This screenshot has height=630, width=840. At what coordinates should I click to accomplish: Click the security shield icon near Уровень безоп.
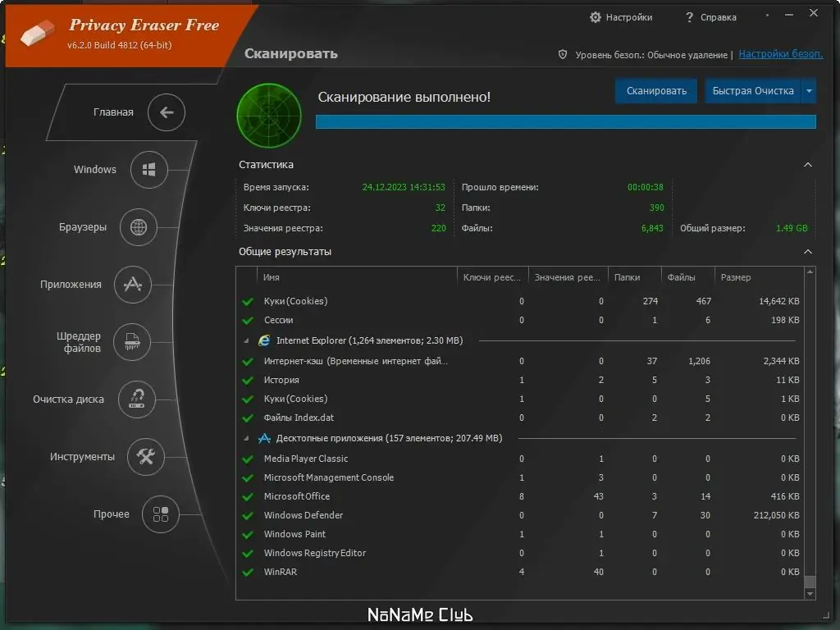tap(563, 54)
